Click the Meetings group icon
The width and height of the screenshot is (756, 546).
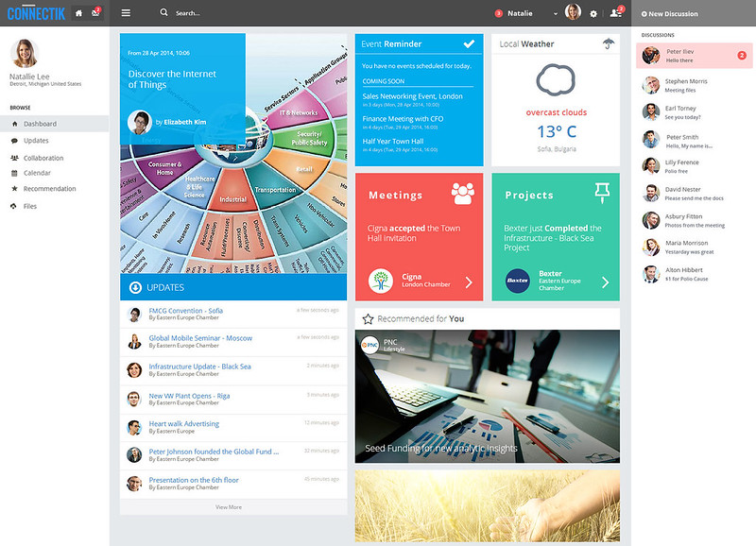(463, 194)
